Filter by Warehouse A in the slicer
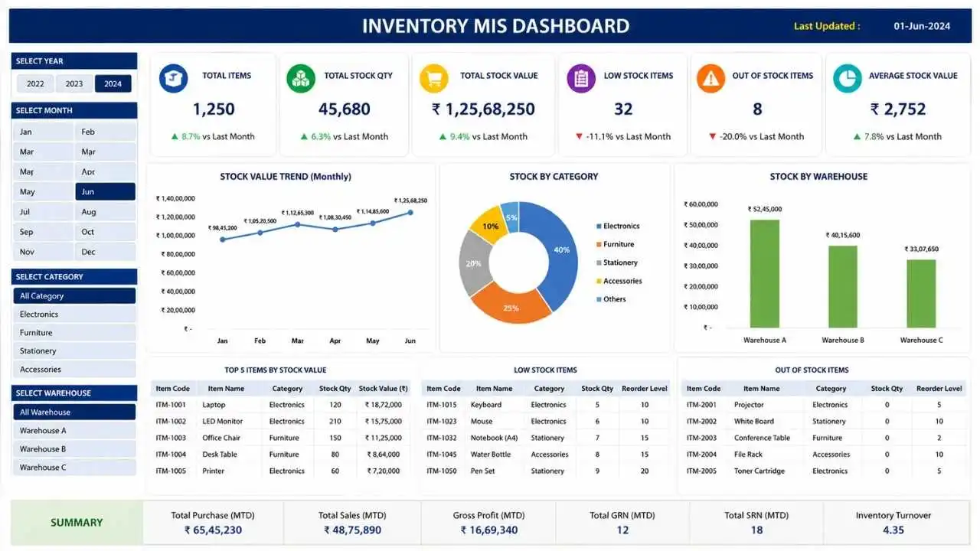980x551 pixels. (74, 431)
